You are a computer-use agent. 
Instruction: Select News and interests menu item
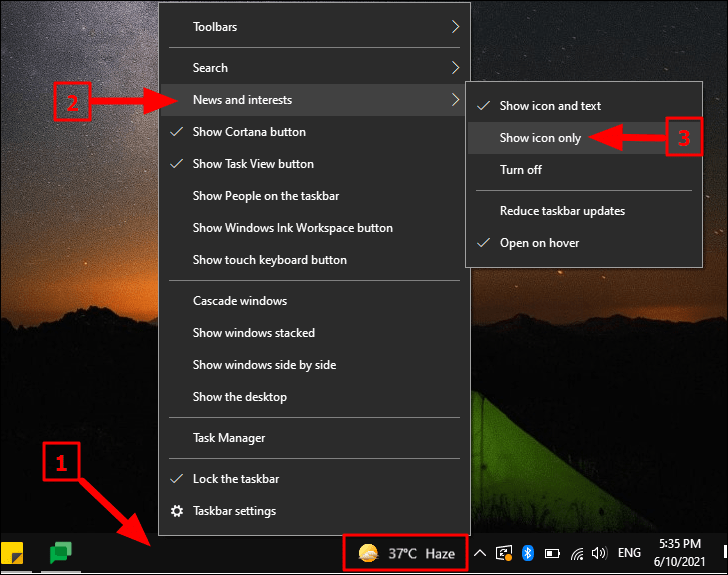314,100
